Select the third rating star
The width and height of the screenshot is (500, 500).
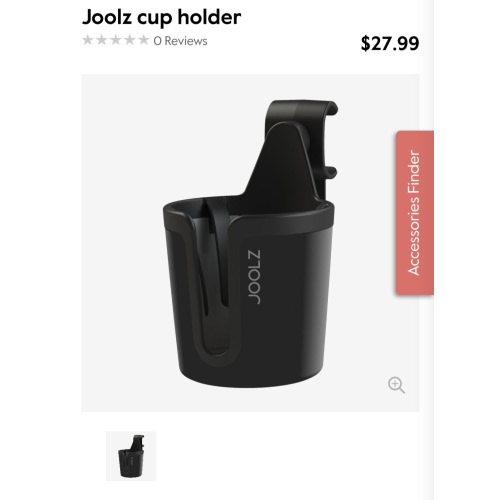pyautogui.click(x=116, y=40)
